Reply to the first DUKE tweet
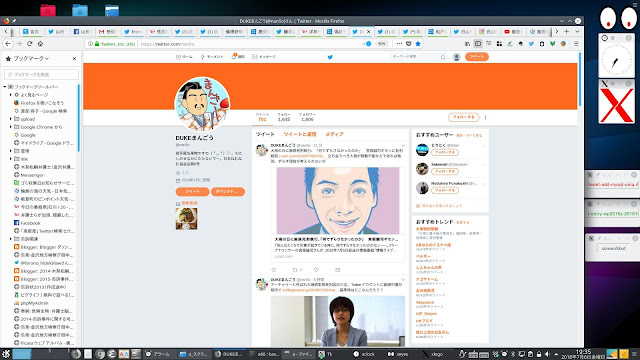The image size is (640, 360). 274,270
